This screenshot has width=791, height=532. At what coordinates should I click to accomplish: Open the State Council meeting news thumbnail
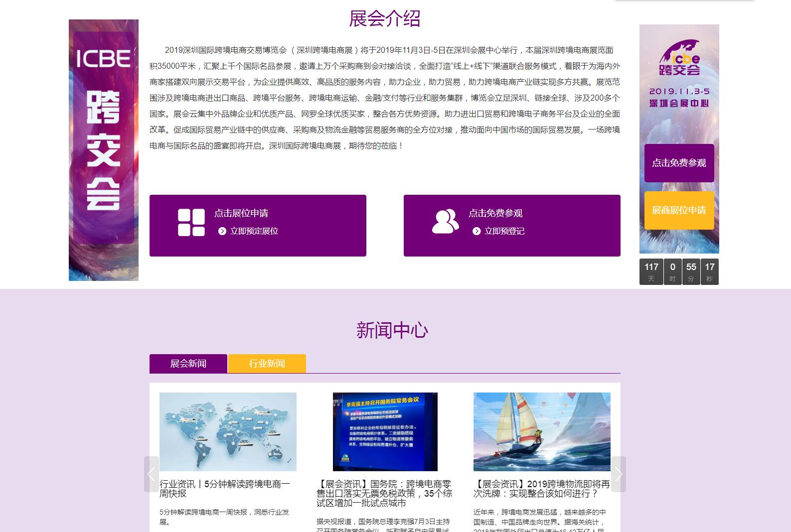pos(385,431)
